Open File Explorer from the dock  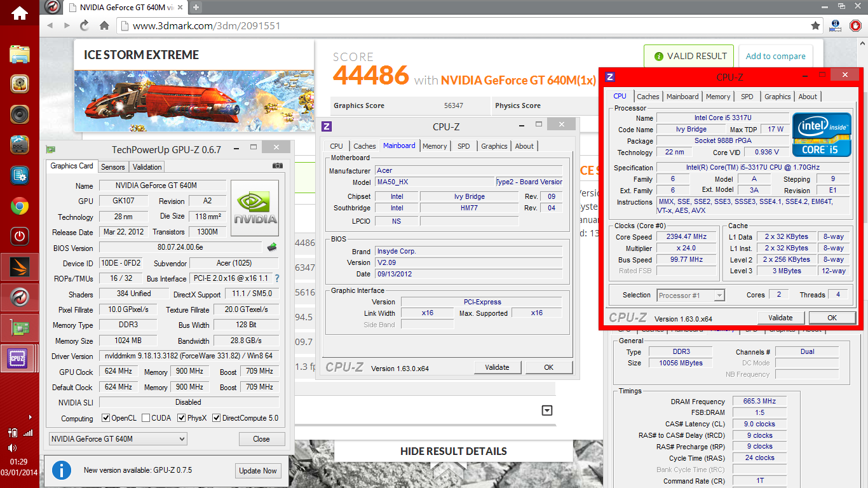[20, 54]
